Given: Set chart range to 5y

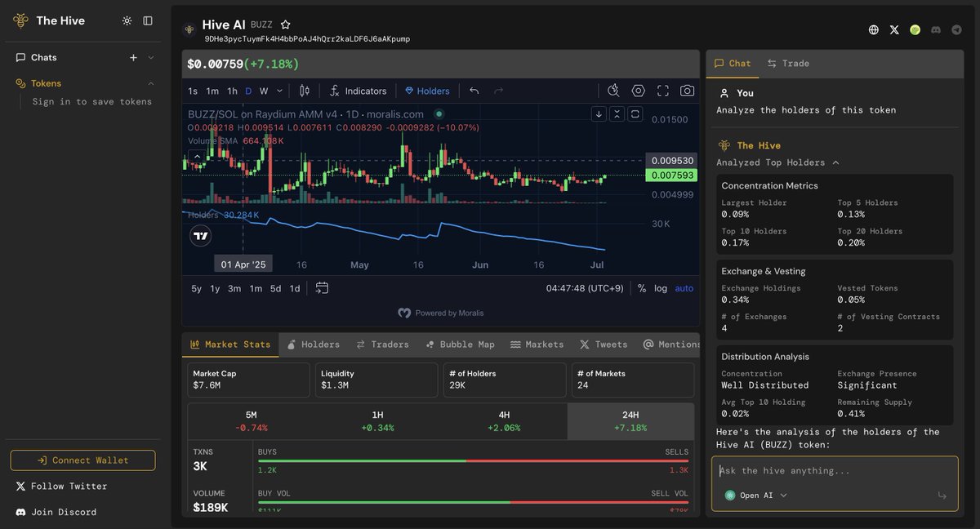Looking at the screenshot, I should tap(196, 288).
